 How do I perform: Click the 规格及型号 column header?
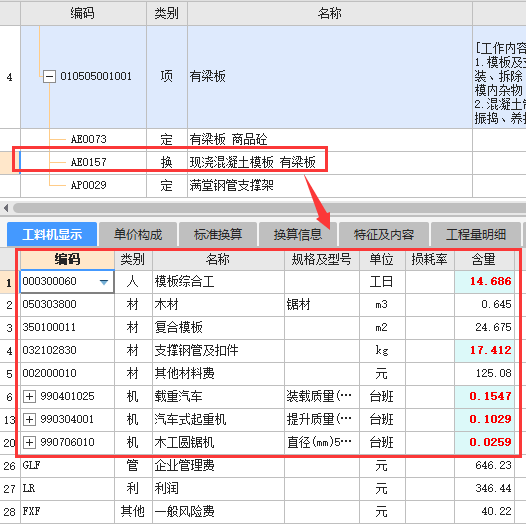coord(322,259)
